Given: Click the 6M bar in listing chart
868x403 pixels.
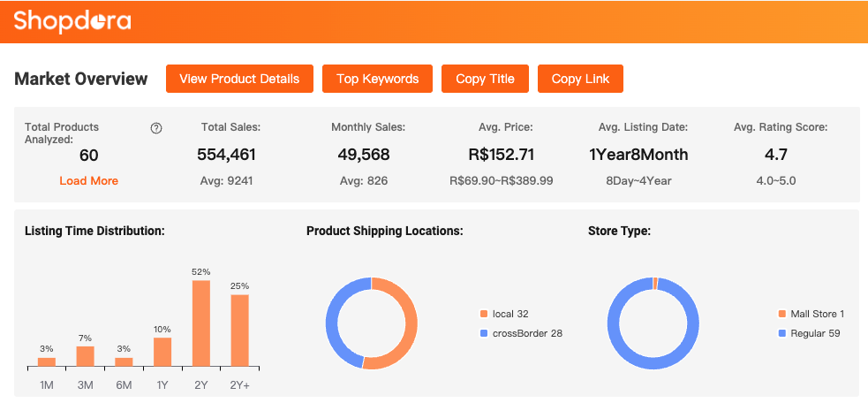Looking at the screenshot, I should (124, 361).
